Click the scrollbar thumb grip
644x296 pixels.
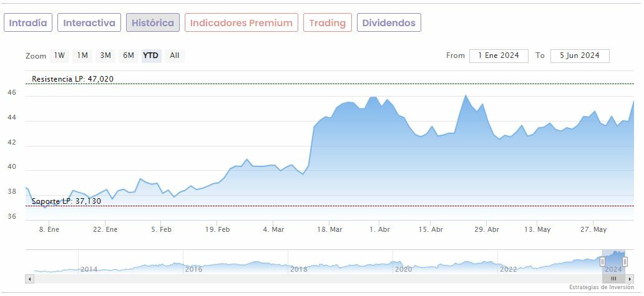[613, 279]
